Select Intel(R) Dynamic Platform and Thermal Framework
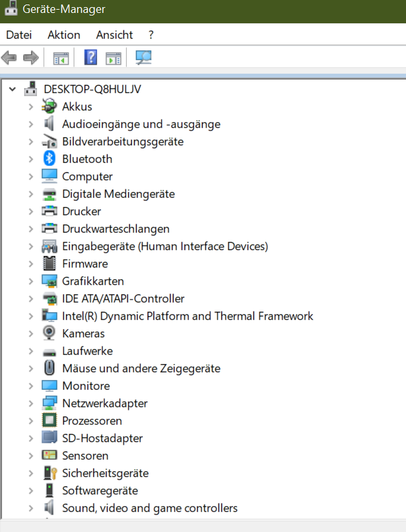 (187, 316)
